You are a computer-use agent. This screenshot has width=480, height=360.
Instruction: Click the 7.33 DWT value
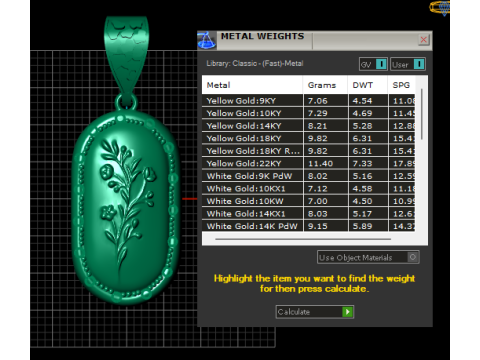point(362,164)
